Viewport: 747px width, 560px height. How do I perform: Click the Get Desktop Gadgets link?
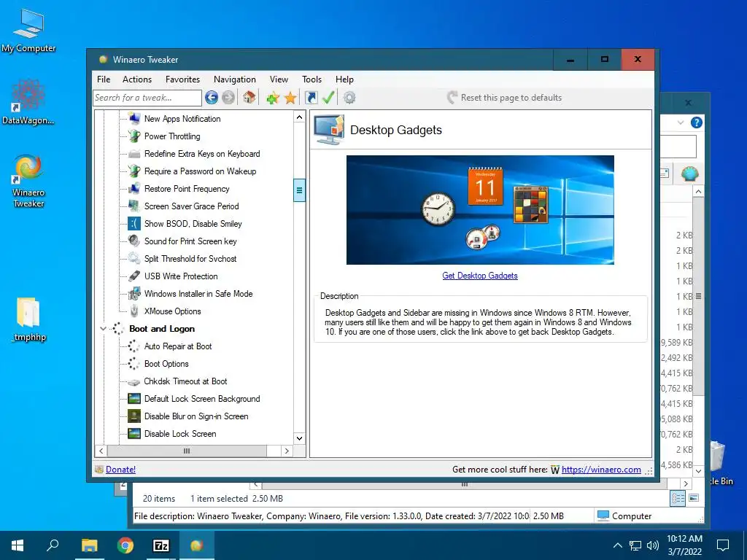pos(480,276)
